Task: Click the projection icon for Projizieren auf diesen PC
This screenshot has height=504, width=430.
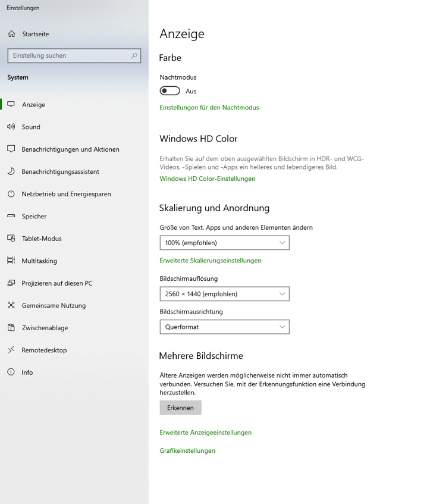Action: coord(11,283)
